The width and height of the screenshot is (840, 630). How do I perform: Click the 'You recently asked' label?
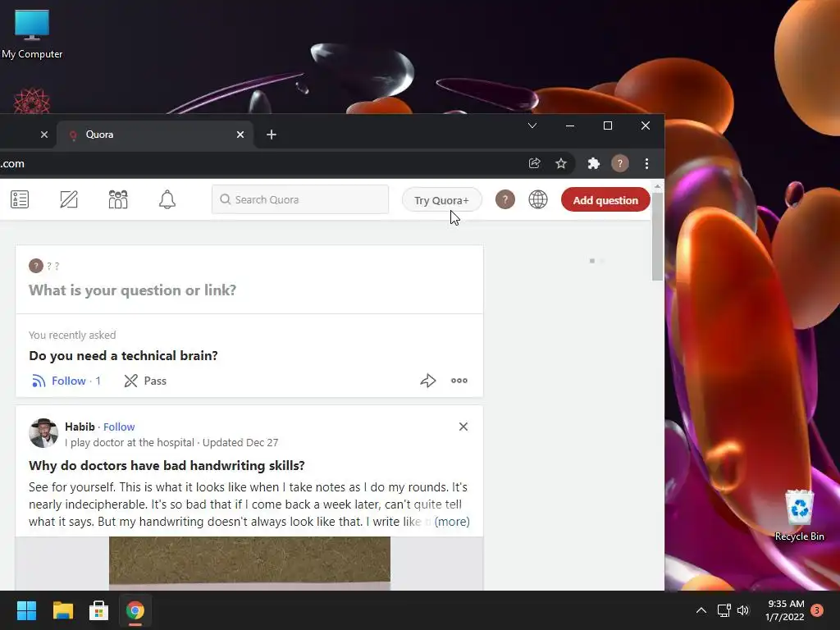click(x=72, y=335)
